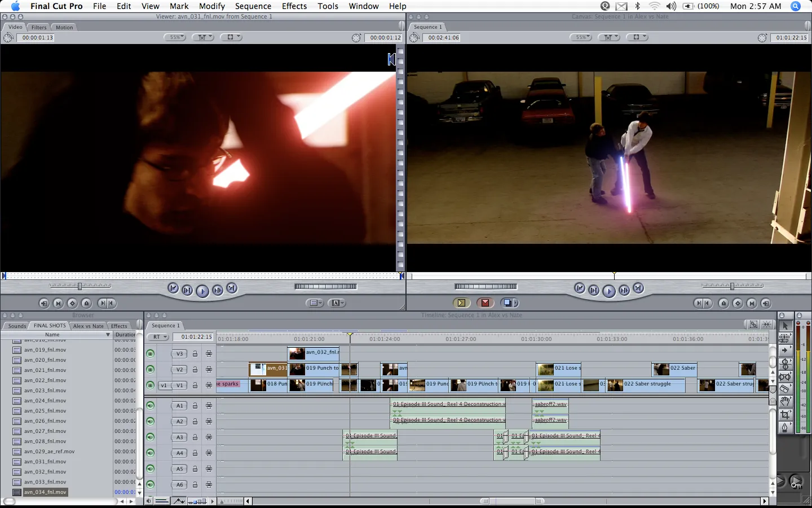Click the Canvas blue Replace edit button
The height and width of the screenshot is (508, 812).
(507, 303)
